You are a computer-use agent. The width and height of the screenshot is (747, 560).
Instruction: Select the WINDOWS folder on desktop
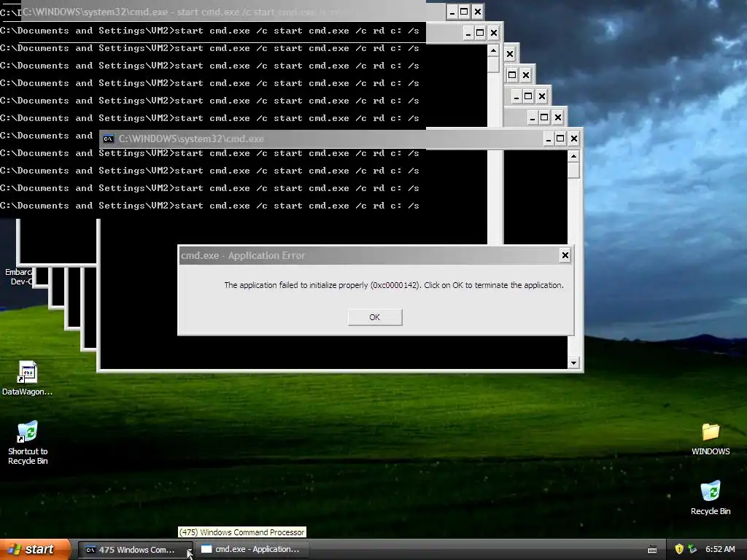(711, 438)
